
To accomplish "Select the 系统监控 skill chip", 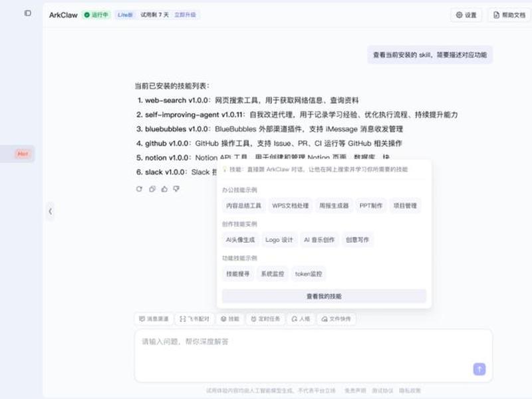I will pyautogui.click(x=273, y=274).
